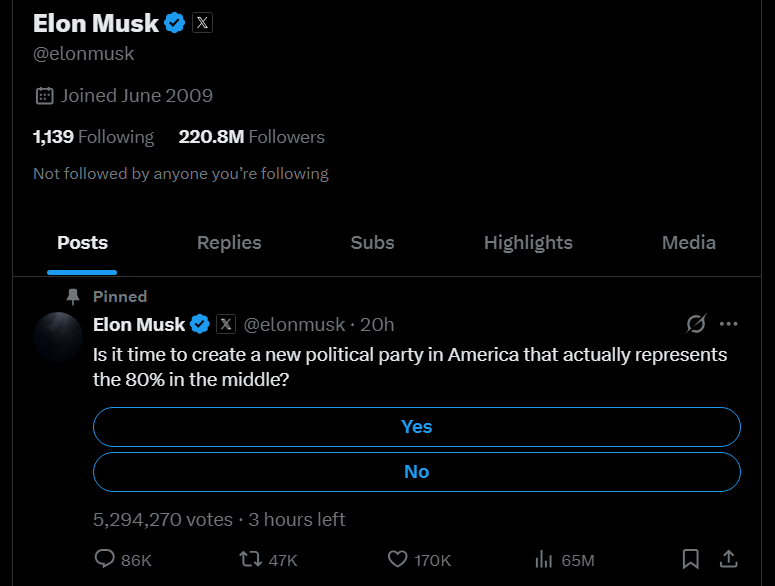
Task: Open the three-dot more menu on post
Action: [729, 324]
